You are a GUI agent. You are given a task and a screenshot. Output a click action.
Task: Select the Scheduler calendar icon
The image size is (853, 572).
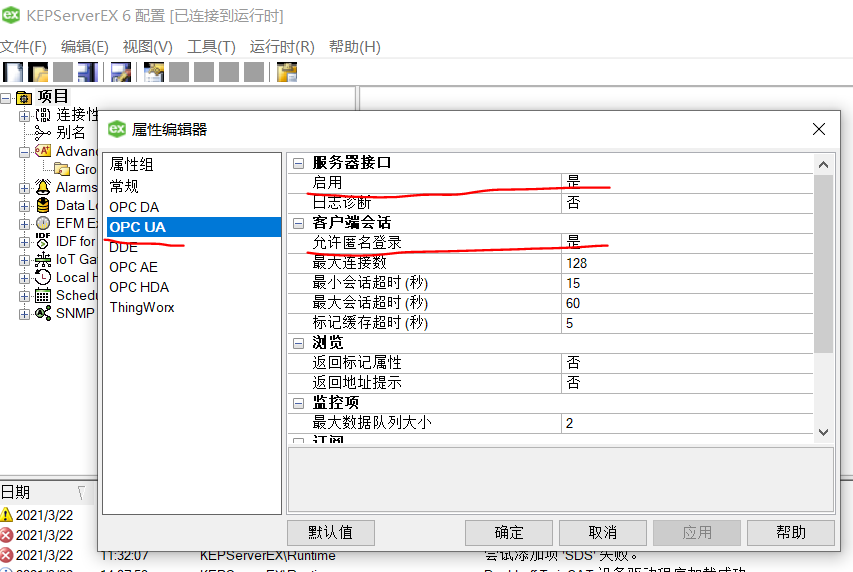tap(43, 296)
